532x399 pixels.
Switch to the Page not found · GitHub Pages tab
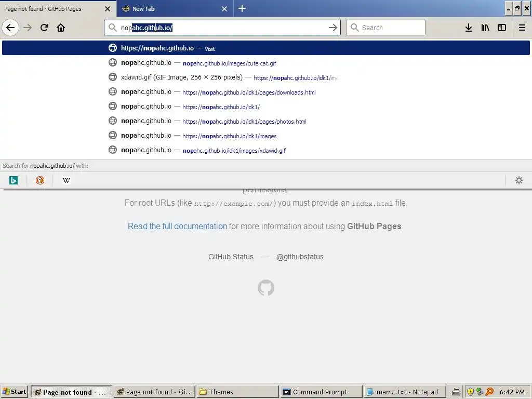point(58,8)
